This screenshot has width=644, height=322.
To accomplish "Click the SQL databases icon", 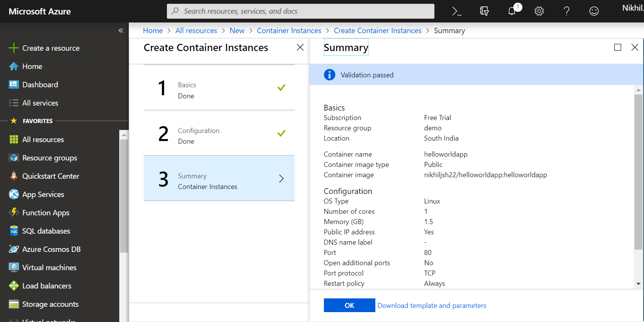I will 14,231.
